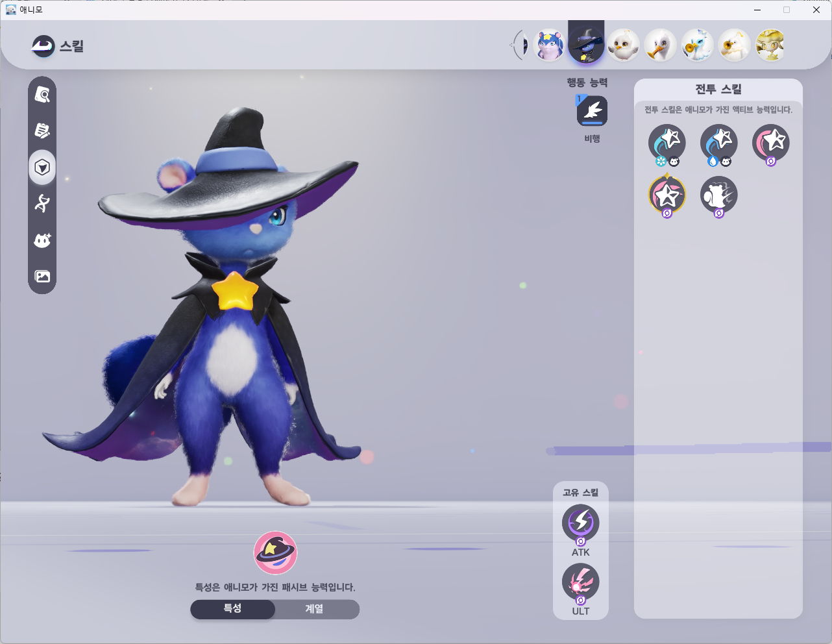Switch to the 특성 tab
This screenshot has width=832, height=644.
(233, 609)
